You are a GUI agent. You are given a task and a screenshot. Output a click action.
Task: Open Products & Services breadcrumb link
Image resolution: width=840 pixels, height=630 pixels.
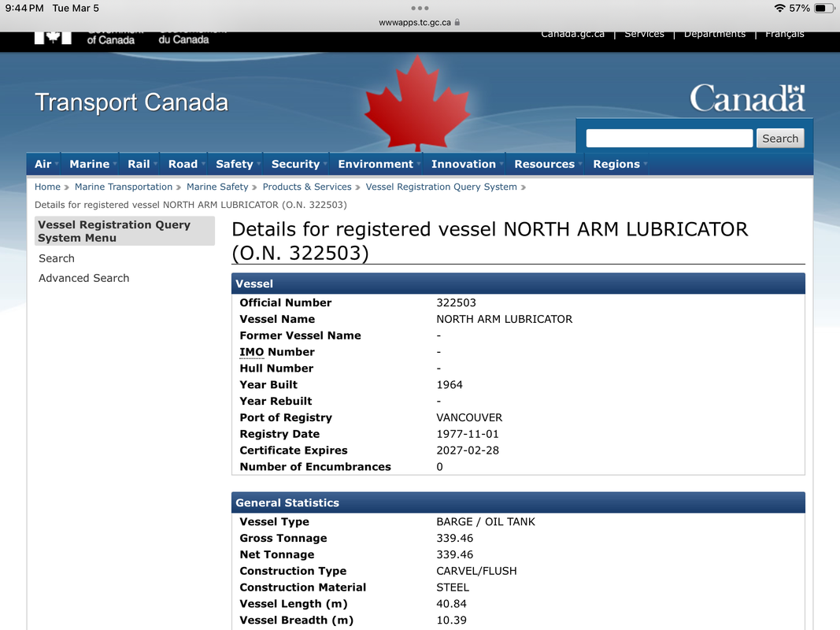click(307, 187)
